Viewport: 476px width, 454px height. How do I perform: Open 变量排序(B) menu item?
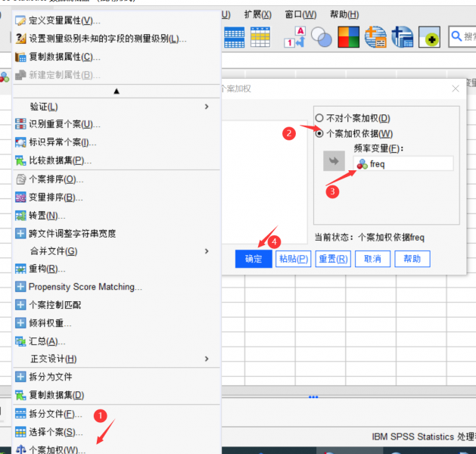[117, 197]
